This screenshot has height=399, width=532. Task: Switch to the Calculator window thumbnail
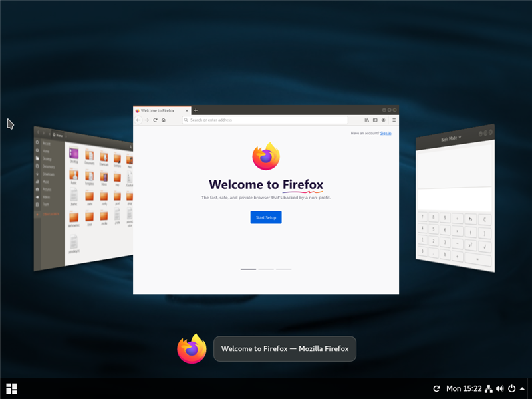[x=455, y=198]
